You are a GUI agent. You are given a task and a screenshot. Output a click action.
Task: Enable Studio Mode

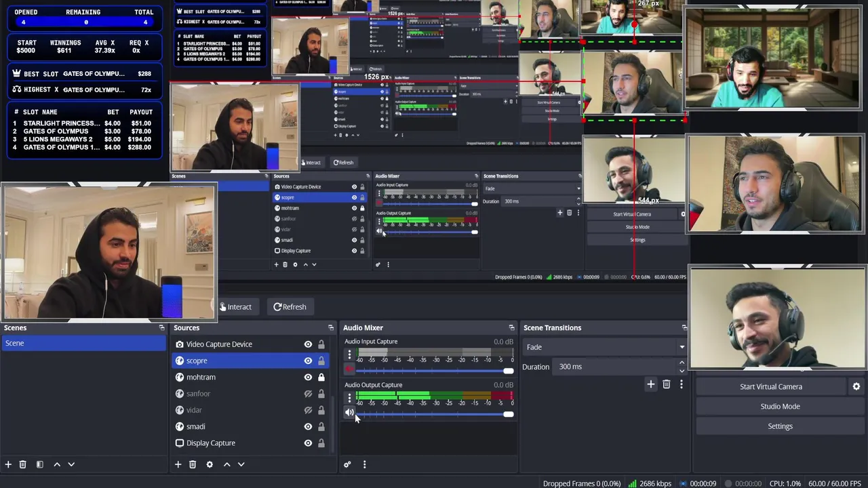[x=780, y=406]
